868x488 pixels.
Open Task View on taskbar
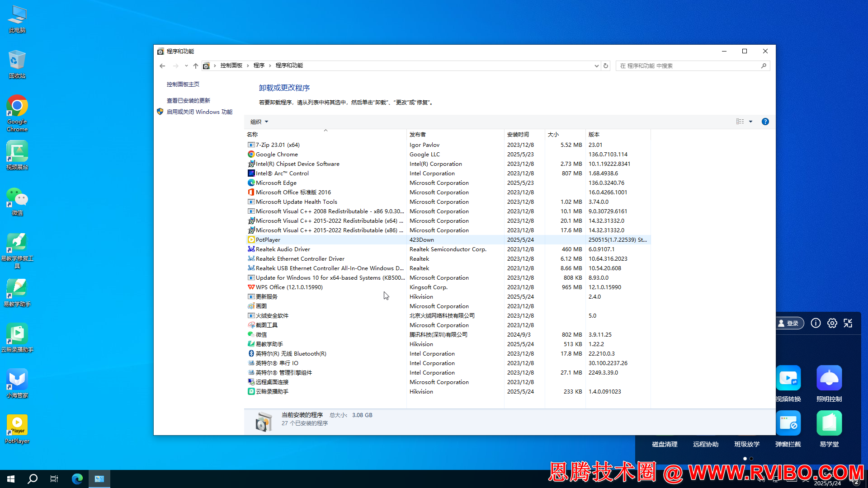point(54,479)
